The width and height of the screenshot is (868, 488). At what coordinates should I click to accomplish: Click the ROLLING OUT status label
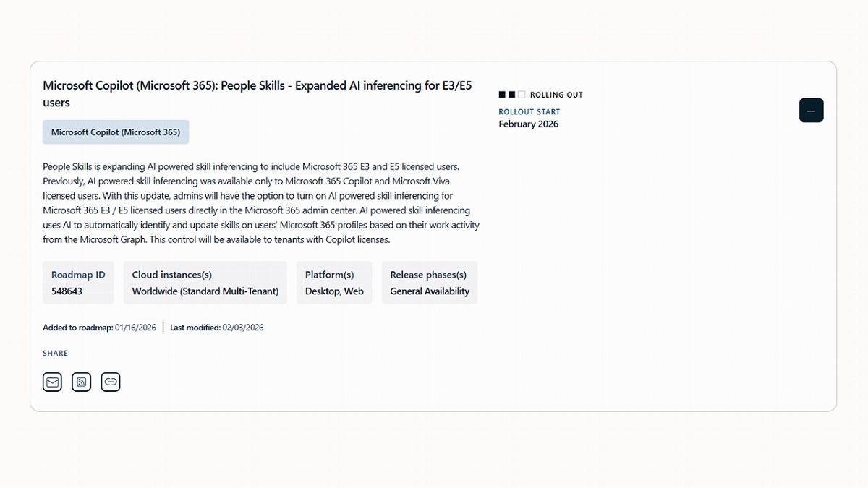556,95
